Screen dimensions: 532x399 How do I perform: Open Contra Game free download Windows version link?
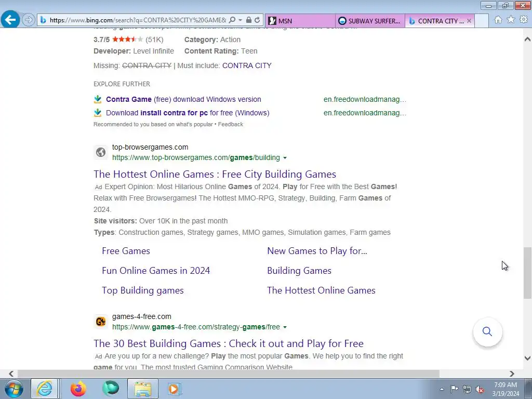(x=183, y=99)
